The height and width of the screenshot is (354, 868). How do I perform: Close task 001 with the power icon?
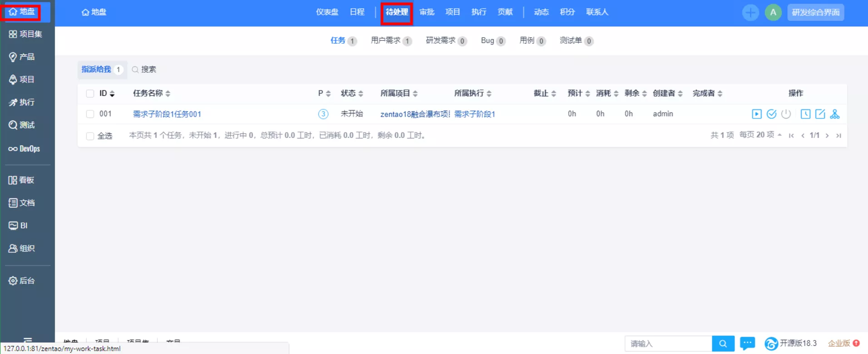coord(786,114)
